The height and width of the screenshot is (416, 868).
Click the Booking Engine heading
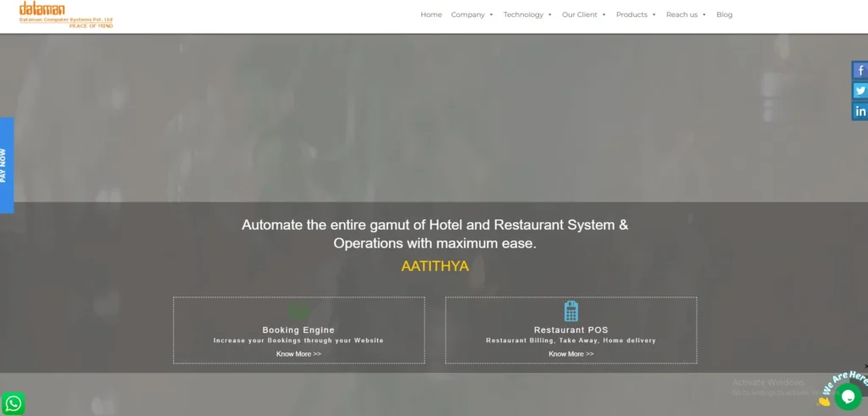pyautogui.click(x=298, y=330)
